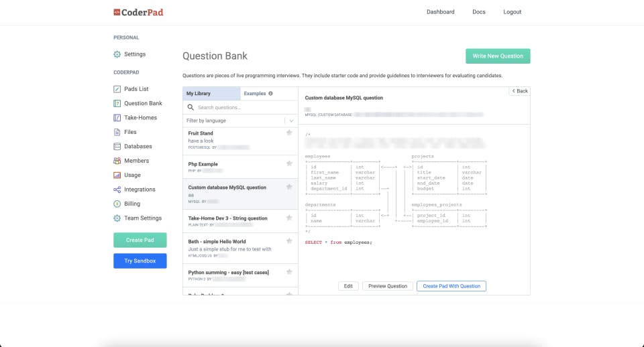This screenshot has height=347, width=644.
Task: Click the Members people icon
Action: (x=117, y=161)
